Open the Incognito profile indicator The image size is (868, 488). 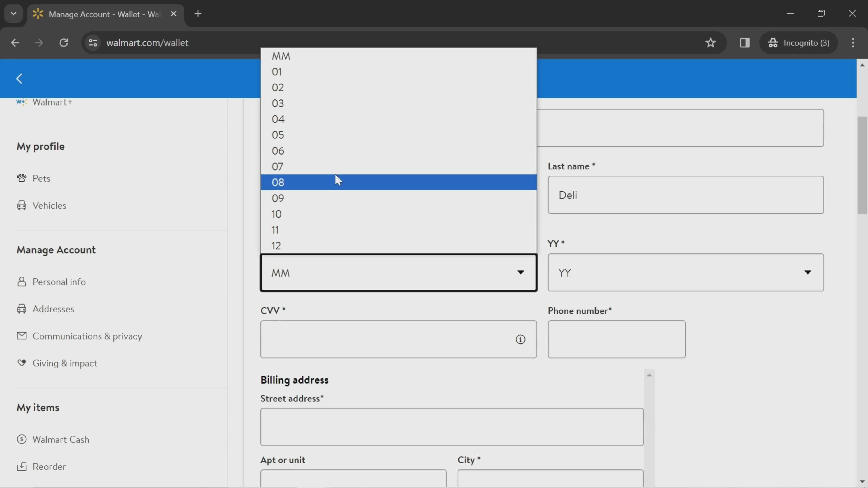tap(799, 43)
